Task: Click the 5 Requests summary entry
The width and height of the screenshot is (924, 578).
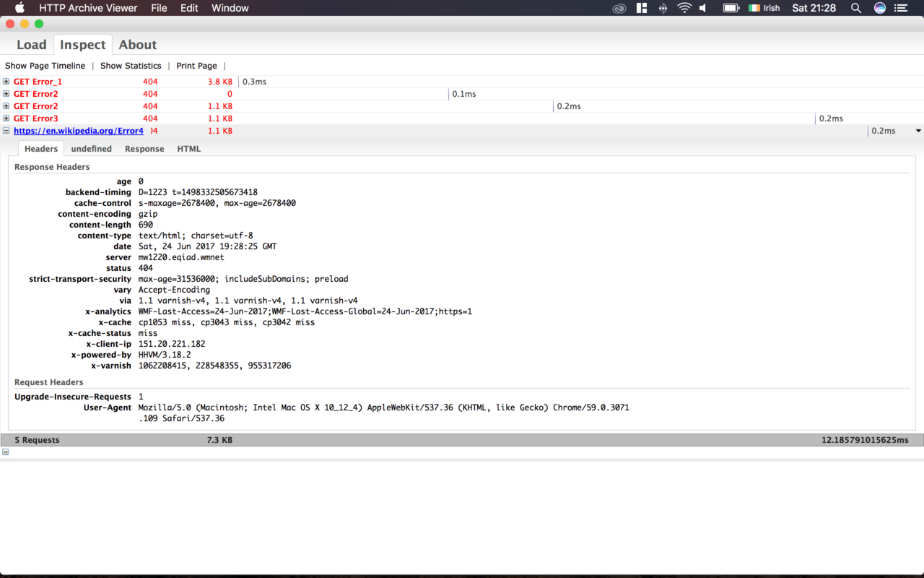Action: (x=37, y=440)
